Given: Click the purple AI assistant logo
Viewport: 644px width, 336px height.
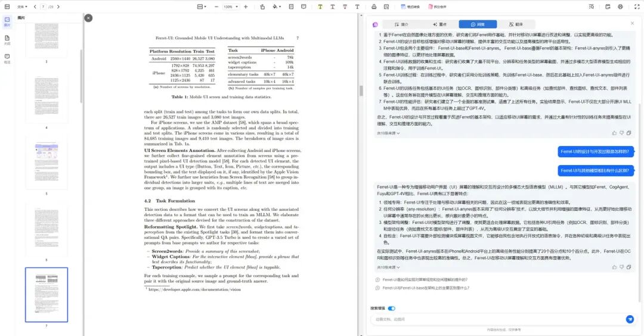Looking at the screenshot, I should (375, 24).
